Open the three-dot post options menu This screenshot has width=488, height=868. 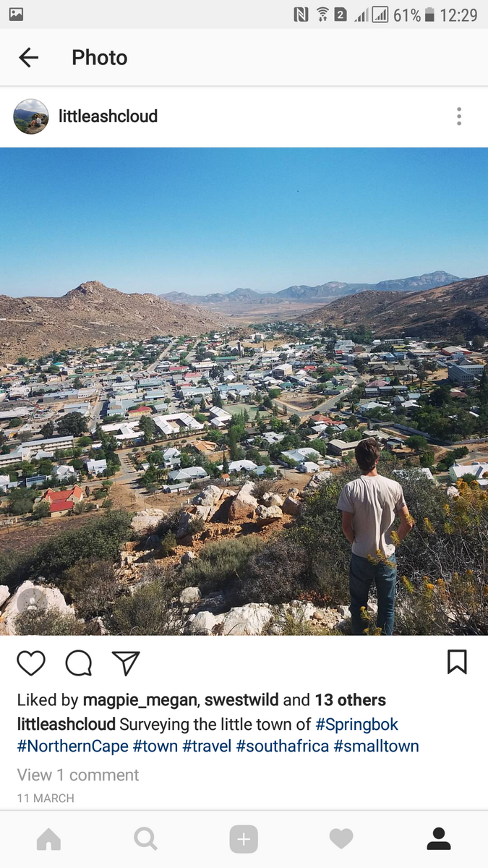(x=459, y=116)
